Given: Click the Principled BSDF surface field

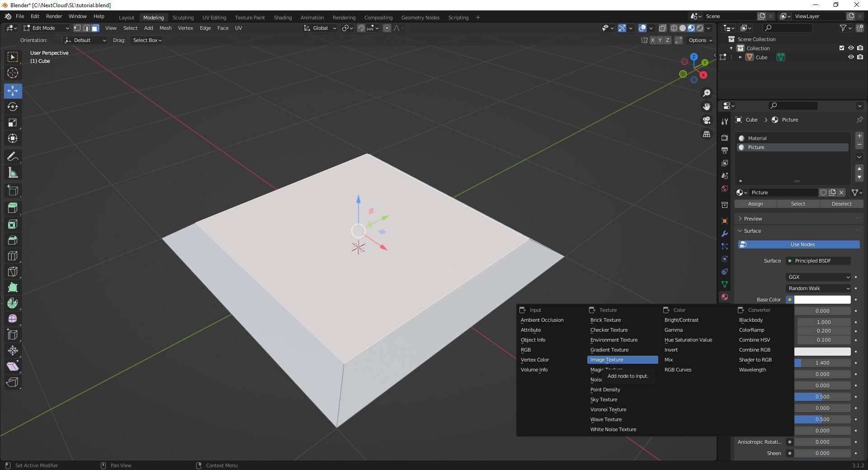Looking at the screenshot, I should coord(819,261).
